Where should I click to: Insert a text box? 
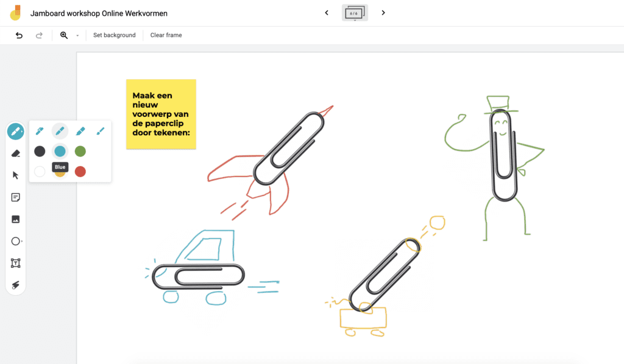click(15, 263)
